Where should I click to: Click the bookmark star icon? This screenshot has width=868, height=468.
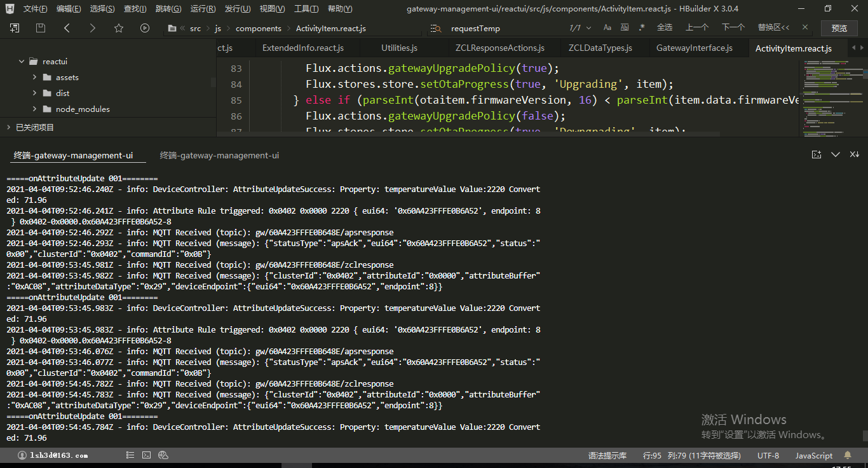[x=119, y=28]
